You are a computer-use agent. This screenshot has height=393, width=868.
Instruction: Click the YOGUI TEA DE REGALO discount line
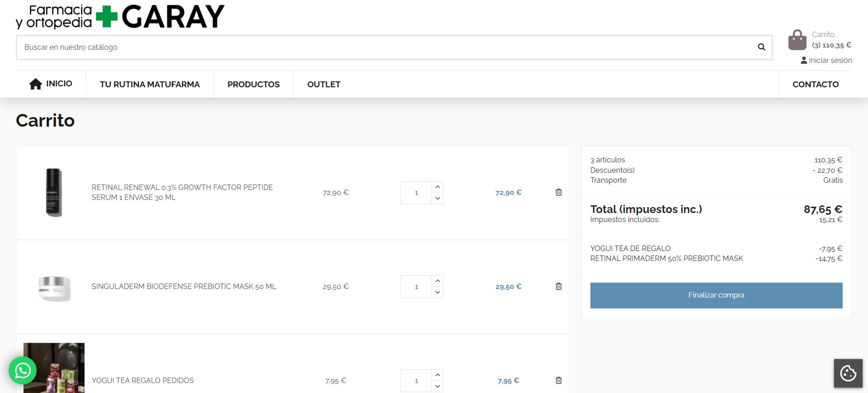(630, 248)
